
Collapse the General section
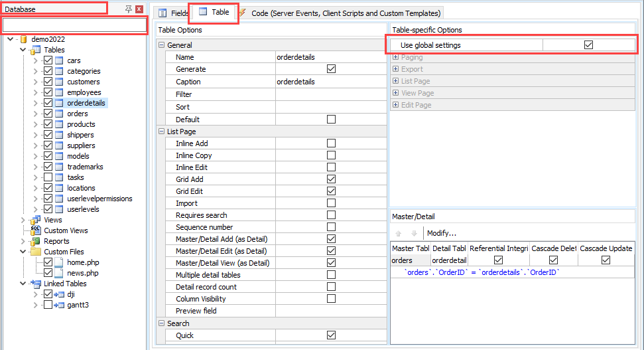(162, 45)
